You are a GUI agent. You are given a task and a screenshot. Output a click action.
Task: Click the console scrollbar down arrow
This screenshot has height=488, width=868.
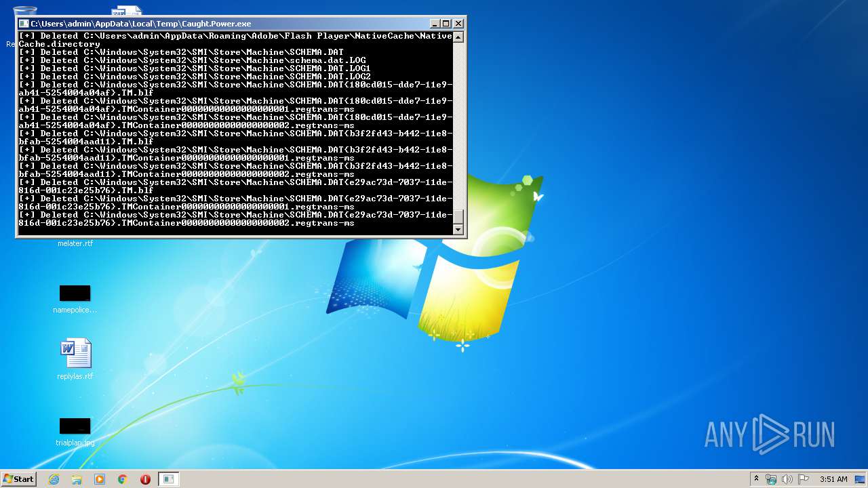click(458, 229)
